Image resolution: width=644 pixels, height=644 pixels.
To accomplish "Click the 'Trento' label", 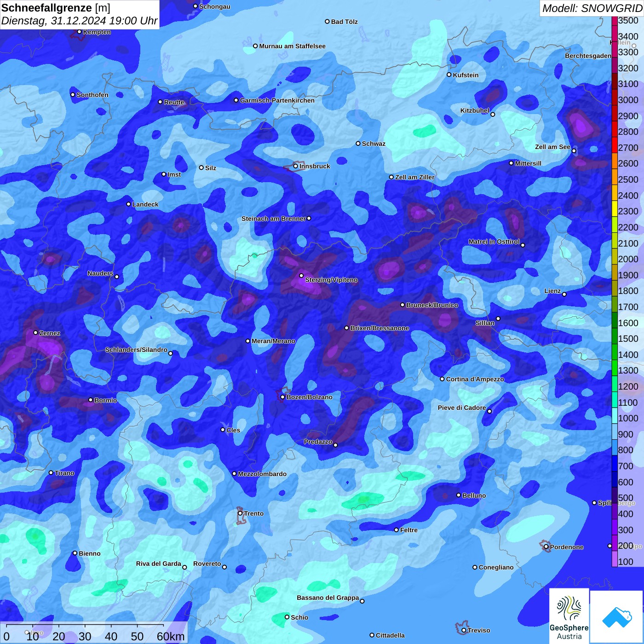I will click(x=254, y=513).
